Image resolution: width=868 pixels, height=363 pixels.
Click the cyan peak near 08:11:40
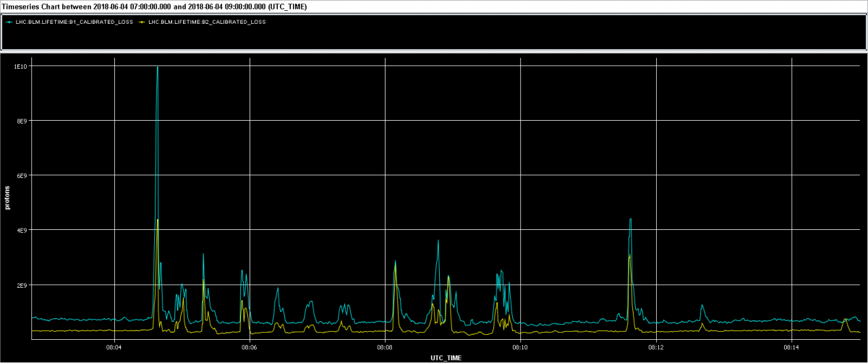click(631, 218)
